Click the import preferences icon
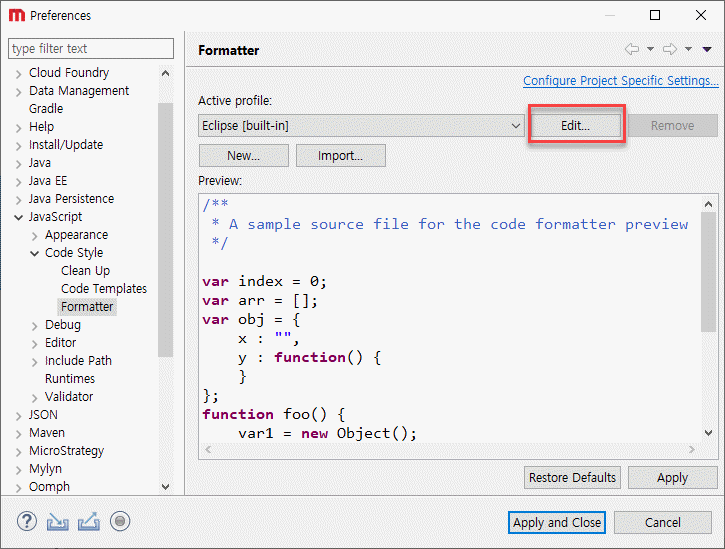 tap(58, 522)
